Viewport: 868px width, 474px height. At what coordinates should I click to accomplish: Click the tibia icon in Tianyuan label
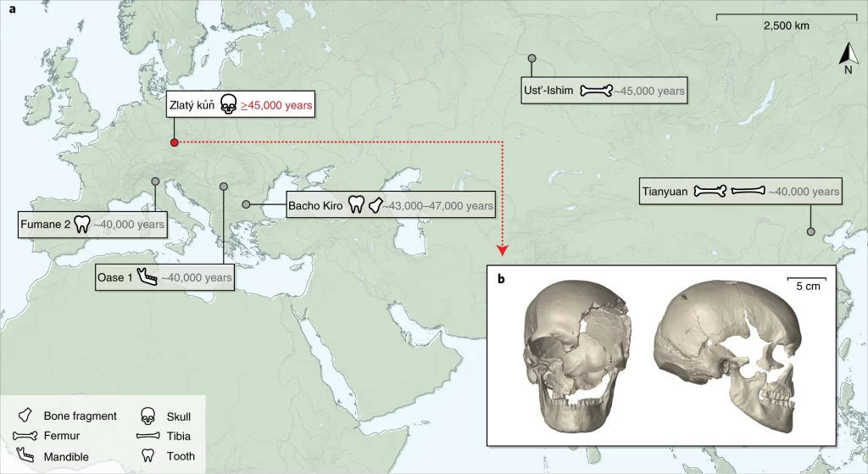pyautogui.click(x=748, y=192)
